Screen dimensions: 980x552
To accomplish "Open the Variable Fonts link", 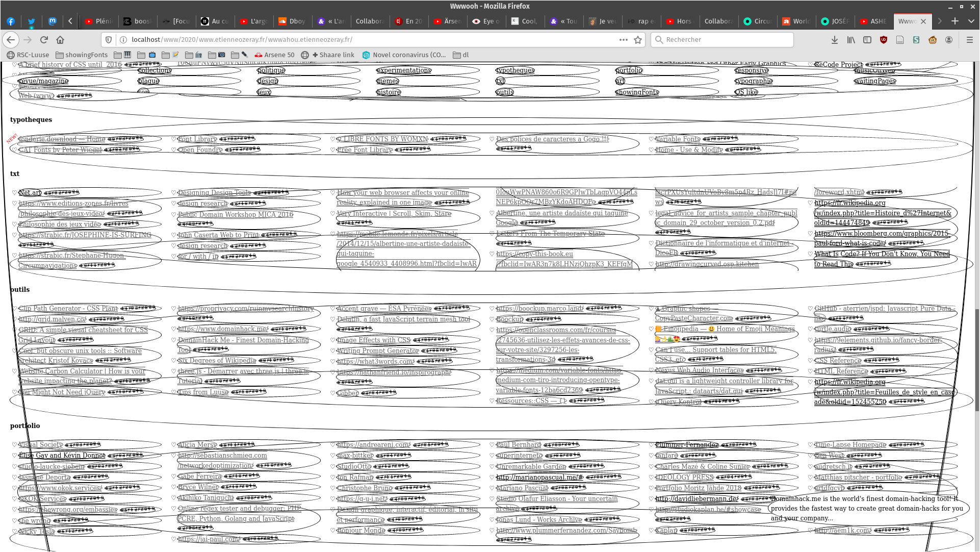I will coord(678,139).
